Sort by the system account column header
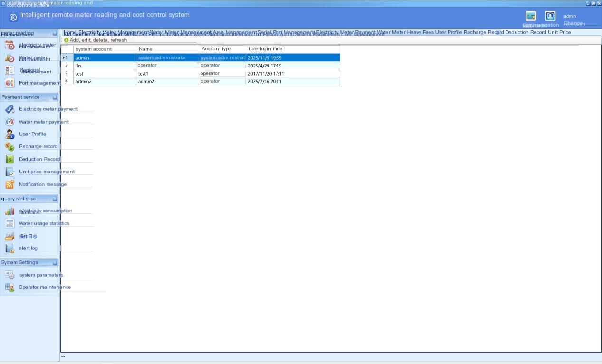The image size is (602, 364). coord(105,49)
